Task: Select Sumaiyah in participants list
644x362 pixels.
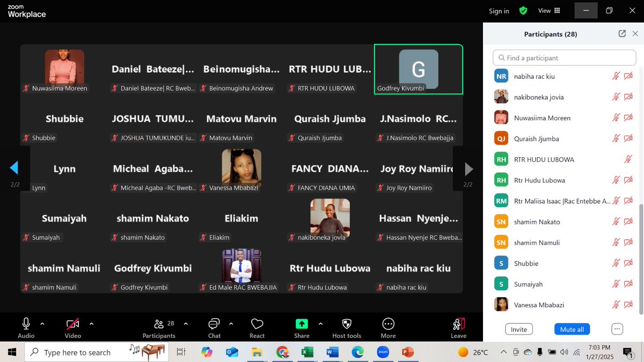Action: [563, 284]
